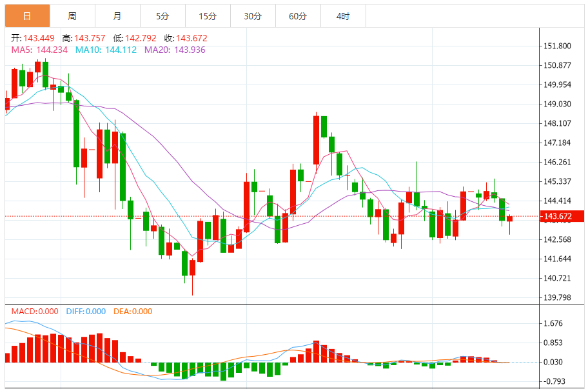This screenshot has width=588, height=389.
Task: Open the 60分 timeframe tab
Action: point(298,16)
